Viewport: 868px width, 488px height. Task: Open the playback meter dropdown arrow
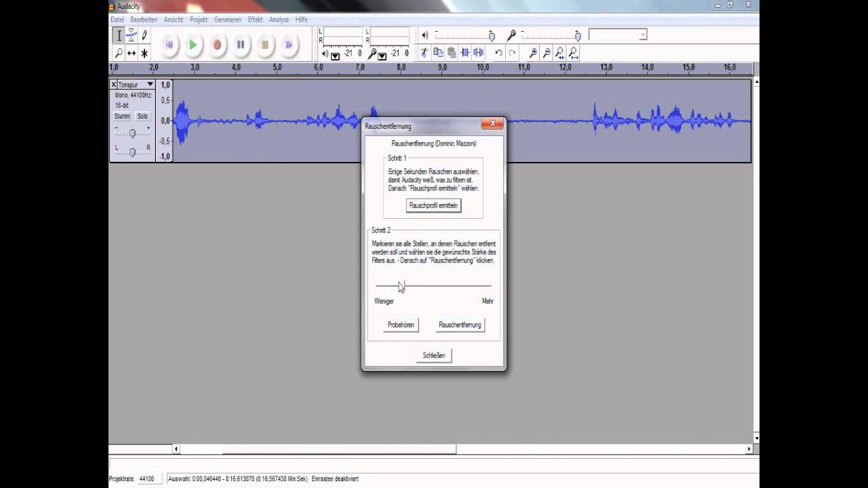(x=335, y=56)
